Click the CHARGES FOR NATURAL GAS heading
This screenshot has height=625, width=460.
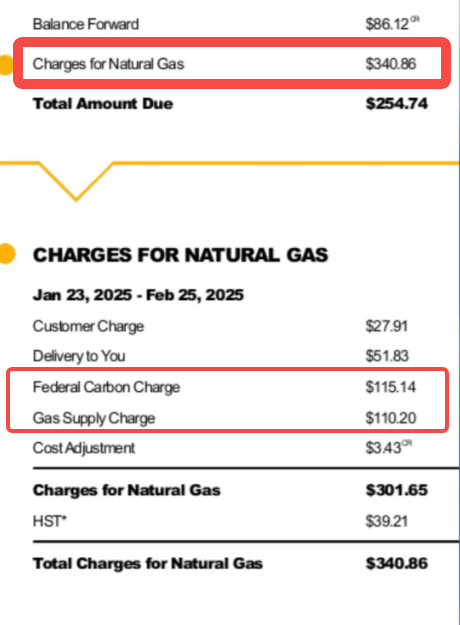click(181, 255)
